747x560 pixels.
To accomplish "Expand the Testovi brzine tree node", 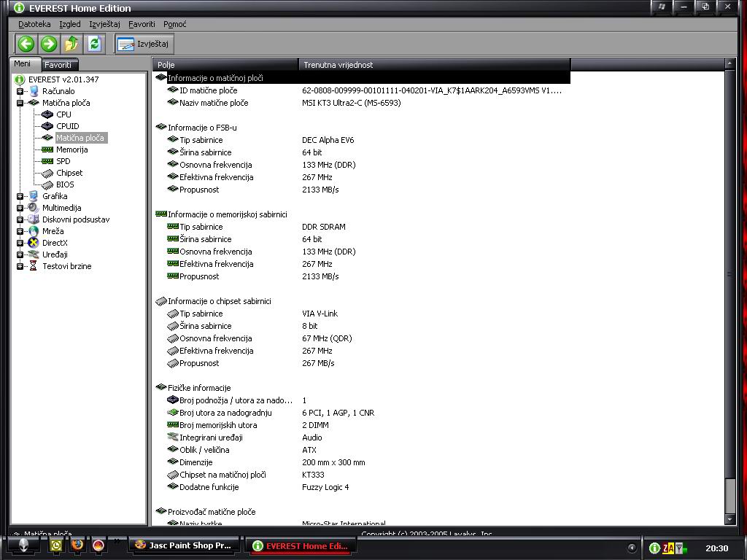I will click(20, 266).
